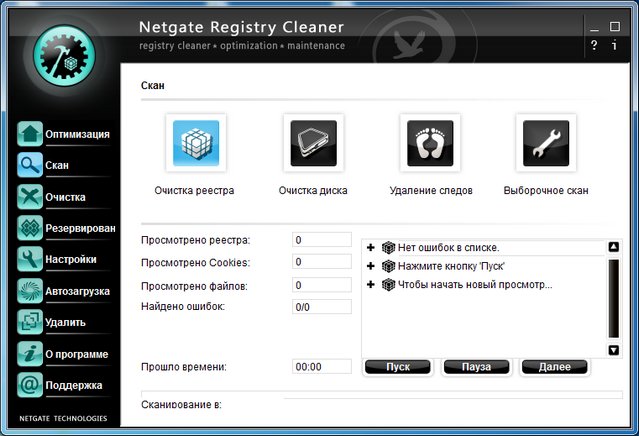
Task: Click the @ Support sidebar icon
Action: pos(29,384)
